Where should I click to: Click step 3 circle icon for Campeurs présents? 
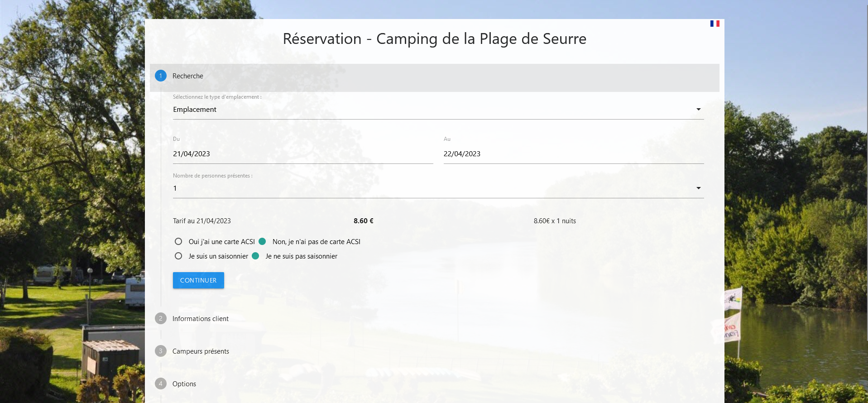point(161,351)
